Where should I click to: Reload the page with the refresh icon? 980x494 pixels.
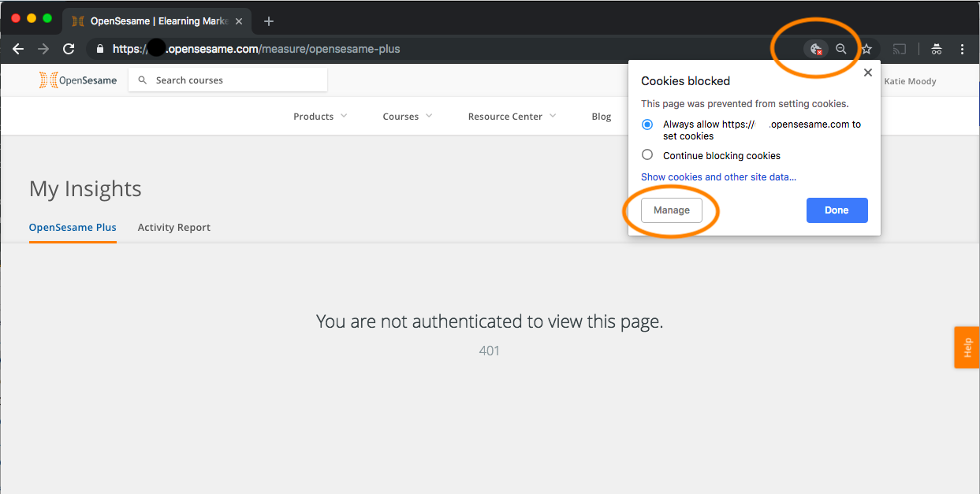69,49
